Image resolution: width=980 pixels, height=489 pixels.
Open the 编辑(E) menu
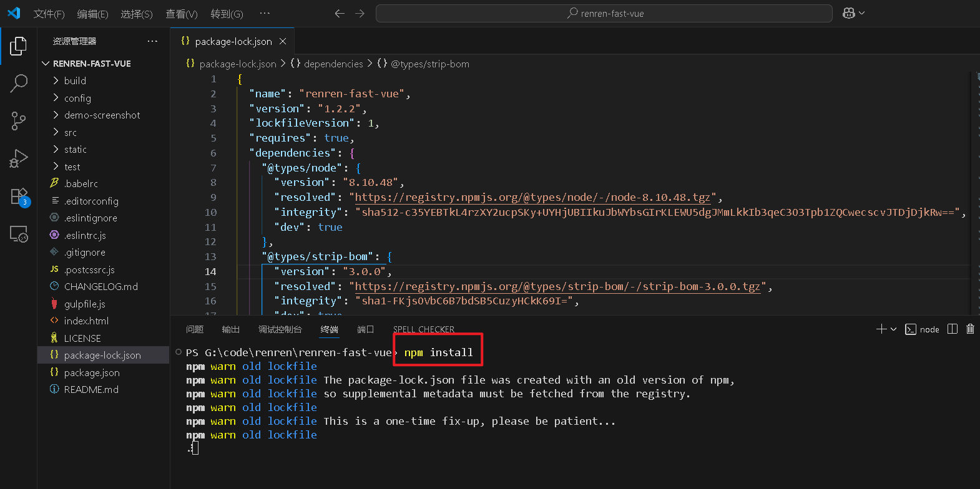click(x=92, y=14)
